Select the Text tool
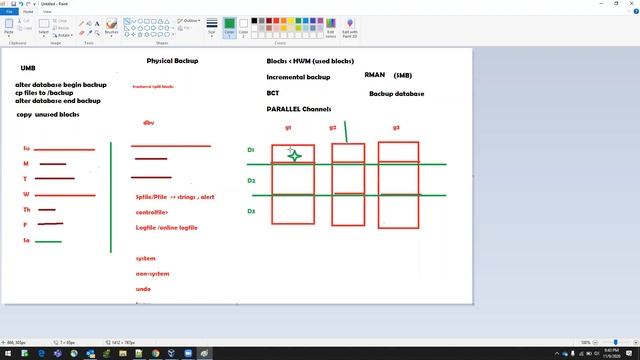Image resolution: width=640 pixels, height=360 pixels. click(97, 23)
